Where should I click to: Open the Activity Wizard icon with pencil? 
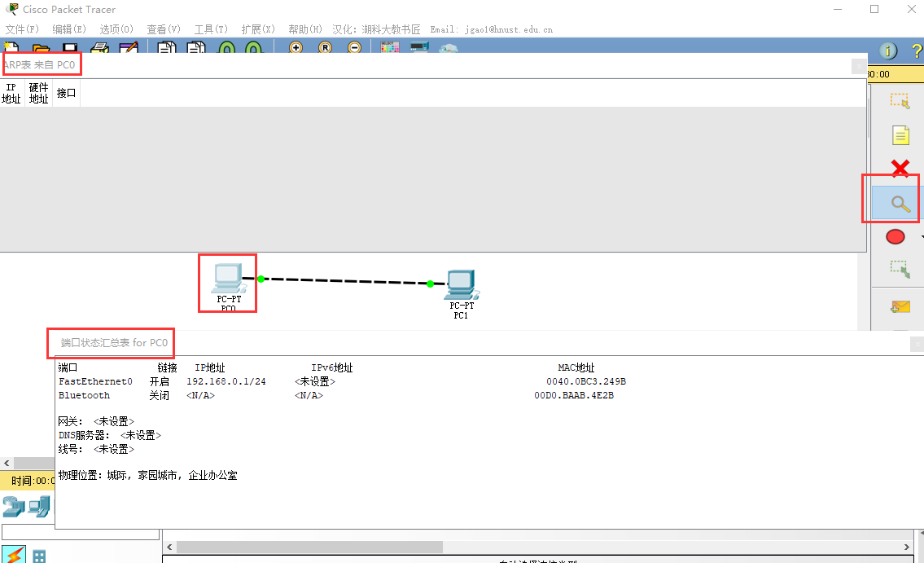(129, 47)
